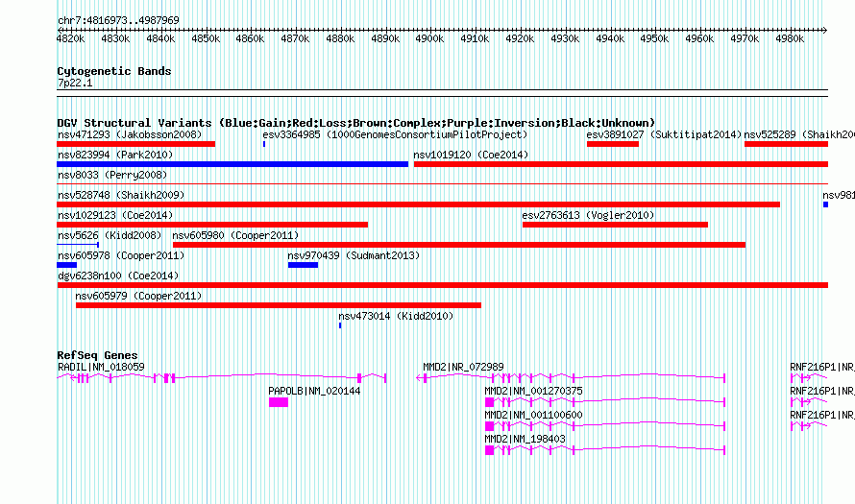855x504 pixels.
Task: Click the nsv471293 (Jakobsson2008) red loss bar
Action: 135,144
